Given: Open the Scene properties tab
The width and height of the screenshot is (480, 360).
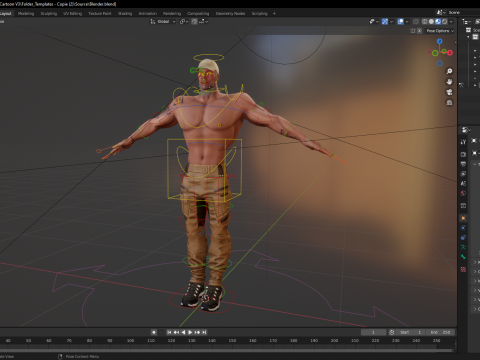Looking at the screenshot, I should (x=463, y=183).
